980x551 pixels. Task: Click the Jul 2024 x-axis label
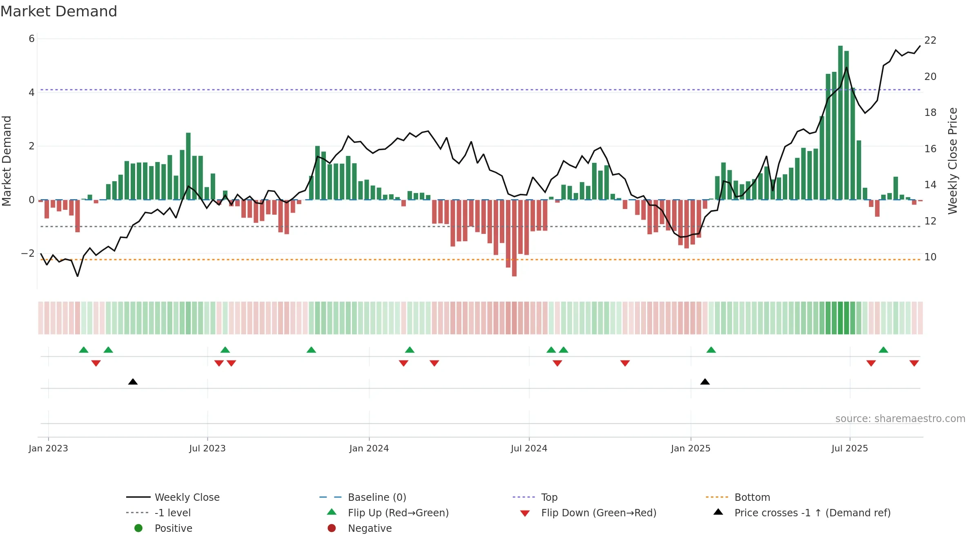[529, 448]
